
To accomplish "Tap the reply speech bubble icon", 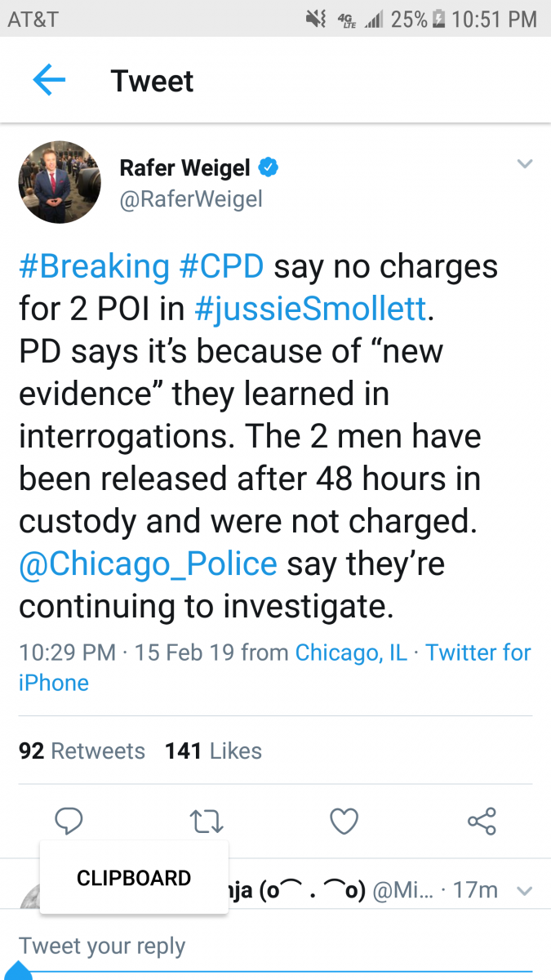I will point(69,821).
